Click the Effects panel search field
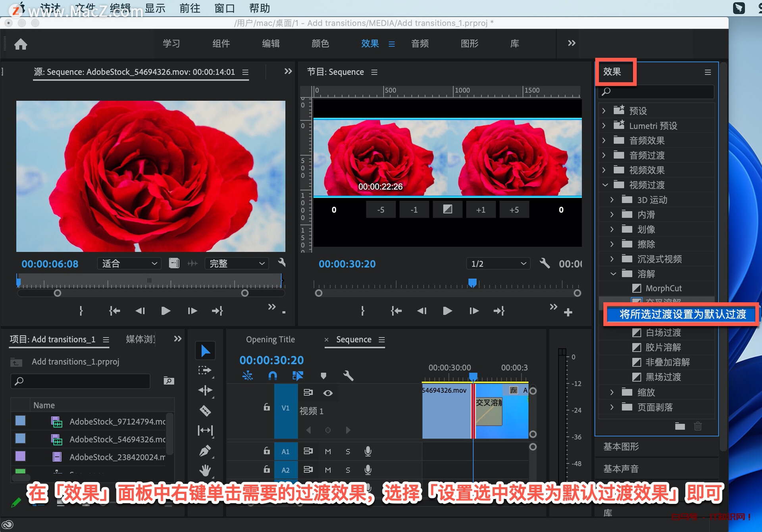 click(659, 92)
